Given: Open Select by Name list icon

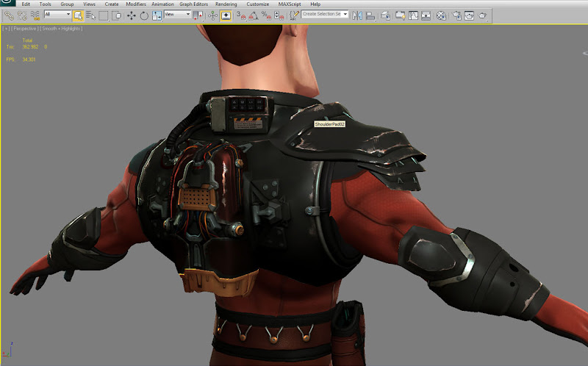Looking at the screenshot, I should [x=90, y=15].
